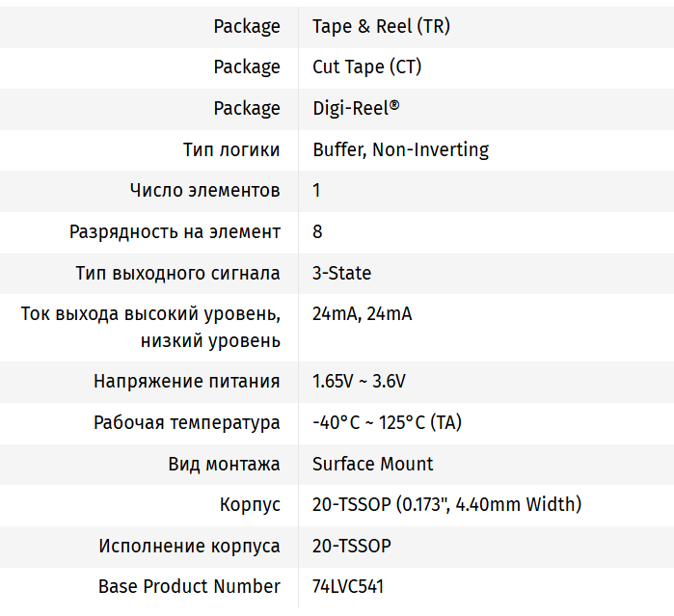Screen dimensions: 674x616
Task: Select the "Buffer, Non-Inverting" value
Action: pos(400,149)
